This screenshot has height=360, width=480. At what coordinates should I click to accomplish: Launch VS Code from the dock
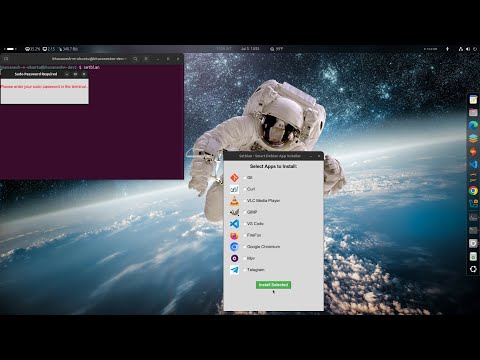[x=473, y=164]
